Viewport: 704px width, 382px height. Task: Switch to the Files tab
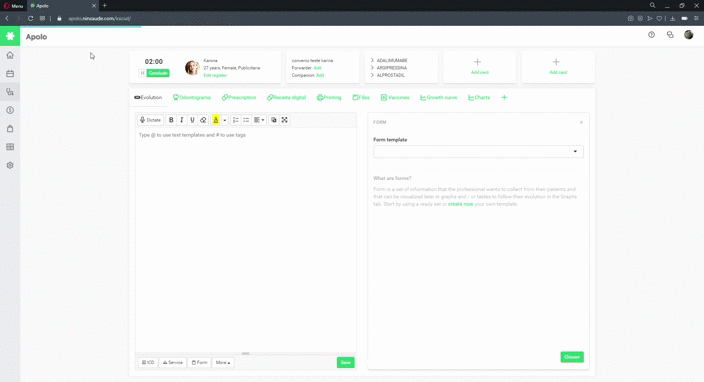pyautogui.click(x=361, y=97)
